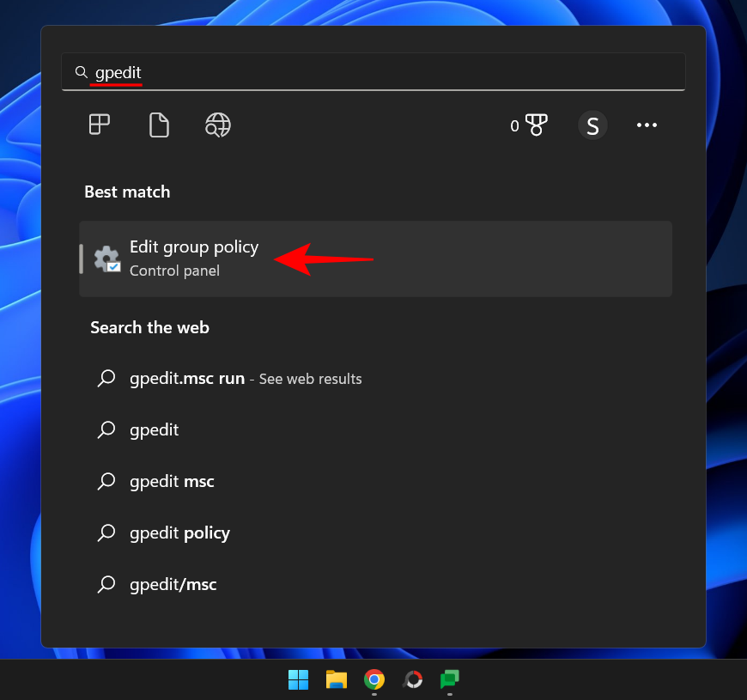Click the search icon beside gpedit.msc run

click(x=106, y=378)
